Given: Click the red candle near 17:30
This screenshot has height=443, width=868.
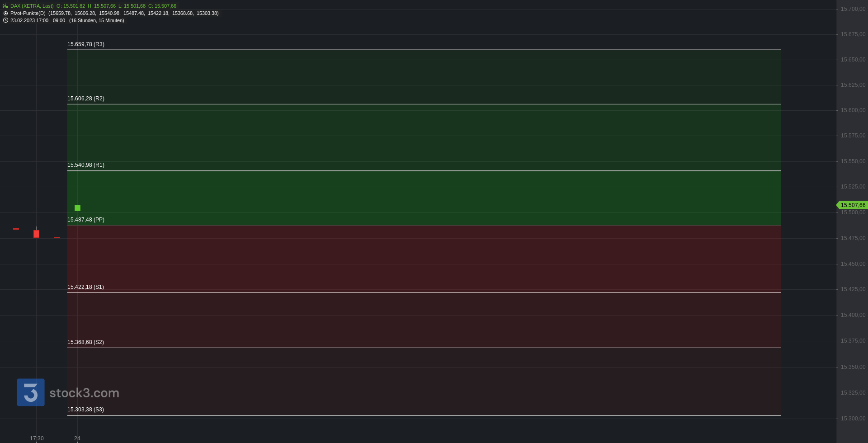Looking at the screenshot, I should click(36, 234).
